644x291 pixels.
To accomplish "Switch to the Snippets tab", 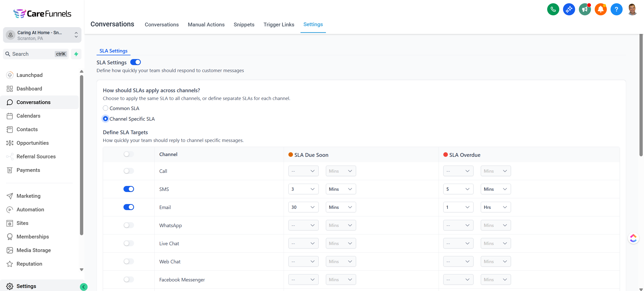I will pos(244,25).
